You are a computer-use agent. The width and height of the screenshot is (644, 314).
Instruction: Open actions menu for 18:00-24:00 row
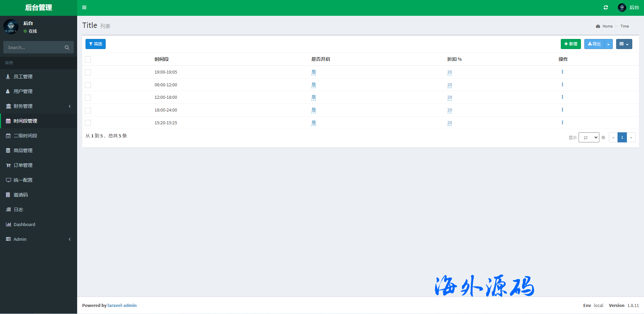pyautogui.click(x=562, y=110)
